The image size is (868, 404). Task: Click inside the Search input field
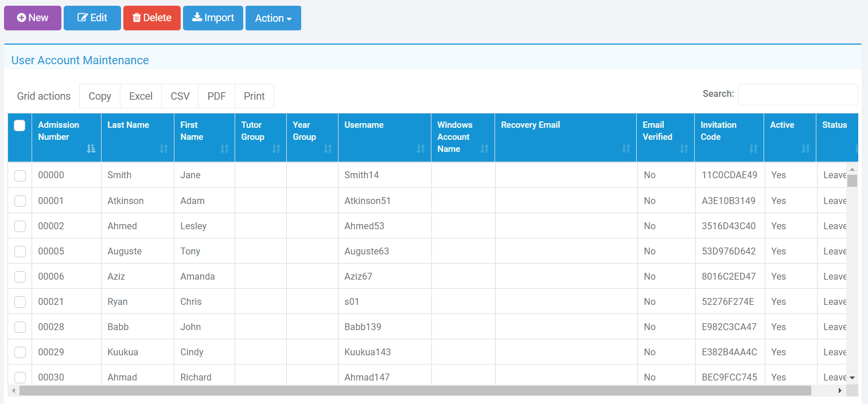coord(798,94)
